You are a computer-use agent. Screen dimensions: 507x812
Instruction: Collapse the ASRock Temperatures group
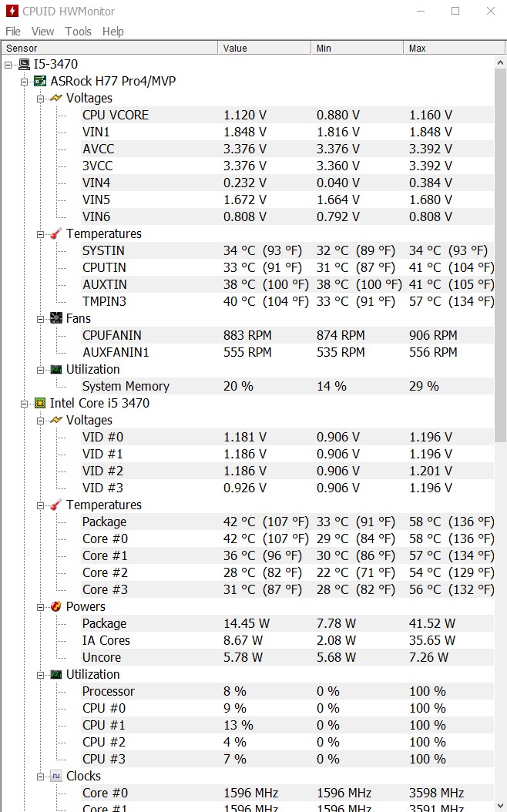[x=40, y=234]
